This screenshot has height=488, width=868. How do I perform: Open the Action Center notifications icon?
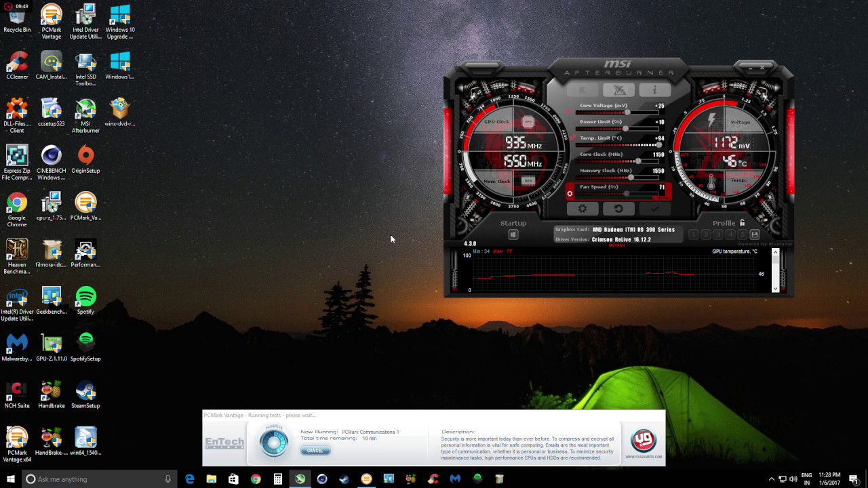click(854, 479)
